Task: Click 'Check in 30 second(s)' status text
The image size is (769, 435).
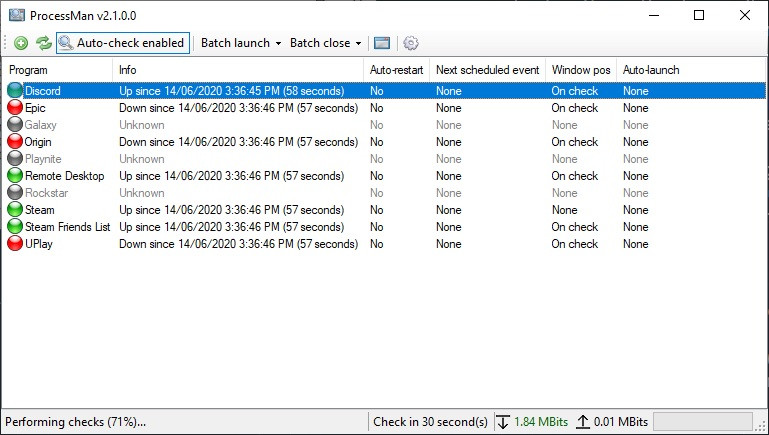Action: (430, 422)
